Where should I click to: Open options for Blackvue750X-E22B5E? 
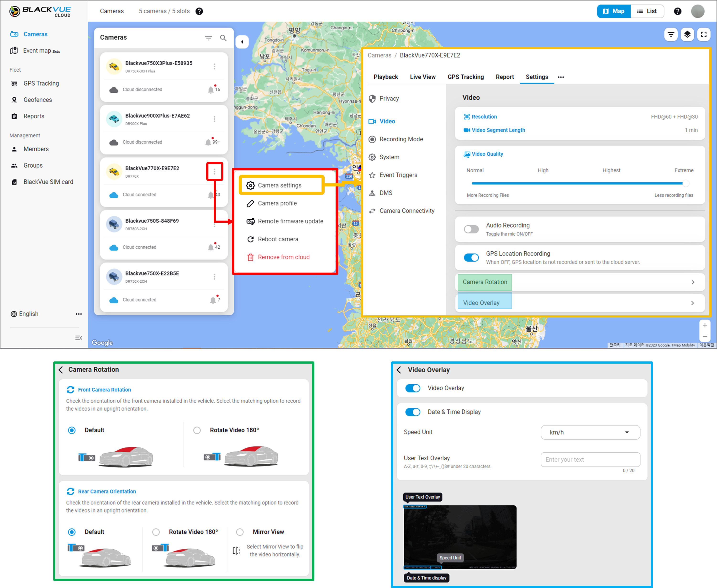tap(214, 277)
